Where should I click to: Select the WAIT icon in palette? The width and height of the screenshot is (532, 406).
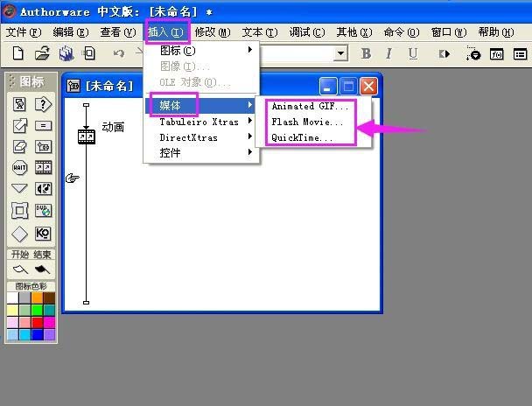(x=19, y=167)
